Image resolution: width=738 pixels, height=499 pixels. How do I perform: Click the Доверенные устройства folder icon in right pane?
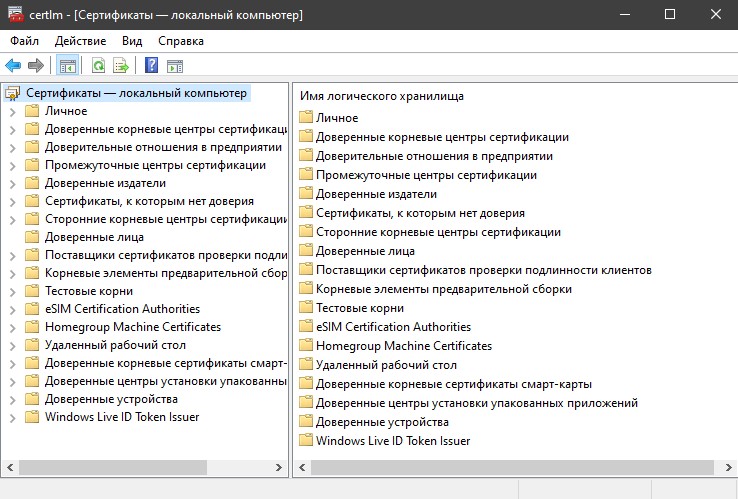tap(306, 421)
